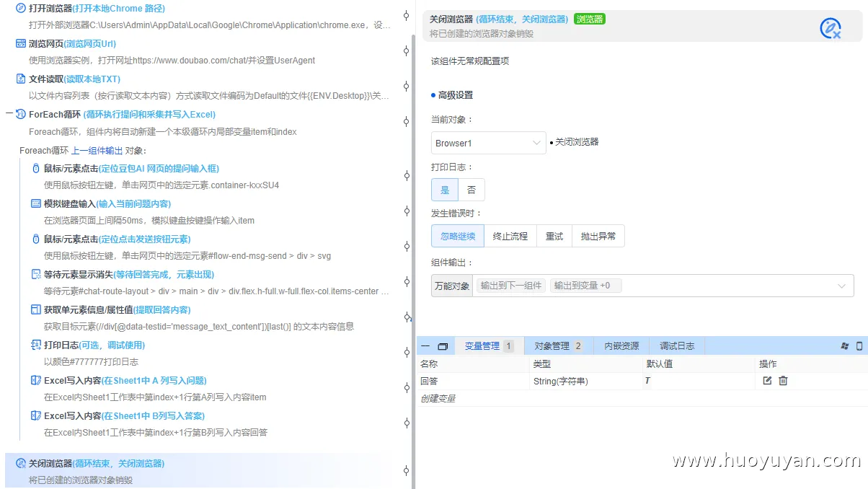Select the 浏览网页Url step title
The height and width of the screenshot is (489, 868).
(x=90, y=43)
